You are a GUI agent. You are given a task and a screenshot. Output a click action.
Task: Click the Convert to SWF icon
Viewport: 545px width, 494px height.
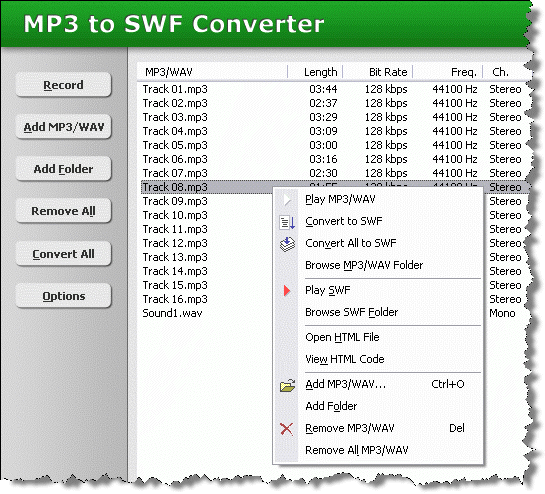click(x=287, y=222)
